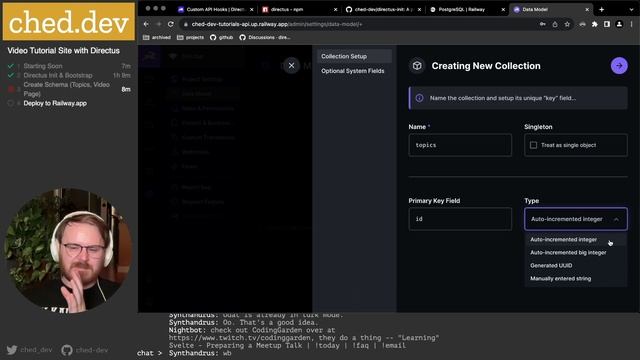640x360 pixels.
Task: Reload the page with refresh icon
Action: tap(171, 24)
